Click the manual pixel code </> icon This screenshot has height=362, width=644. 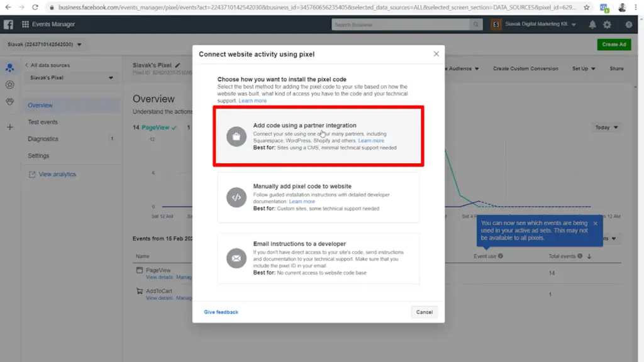pos(236,197)
